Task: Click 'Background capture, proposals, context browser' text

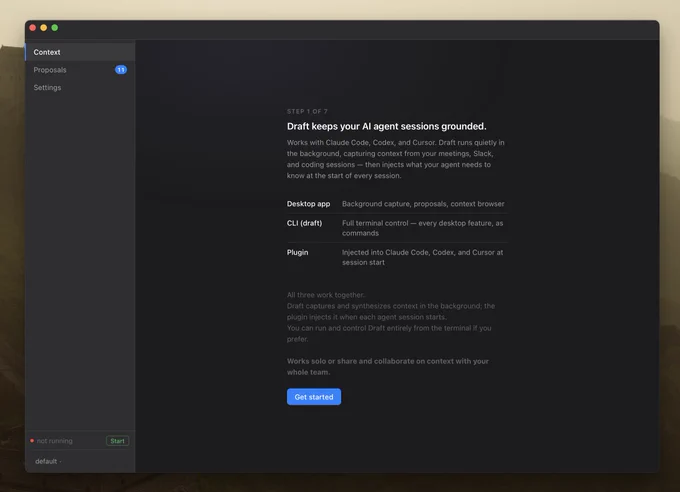Action: (x=423, y=204)
